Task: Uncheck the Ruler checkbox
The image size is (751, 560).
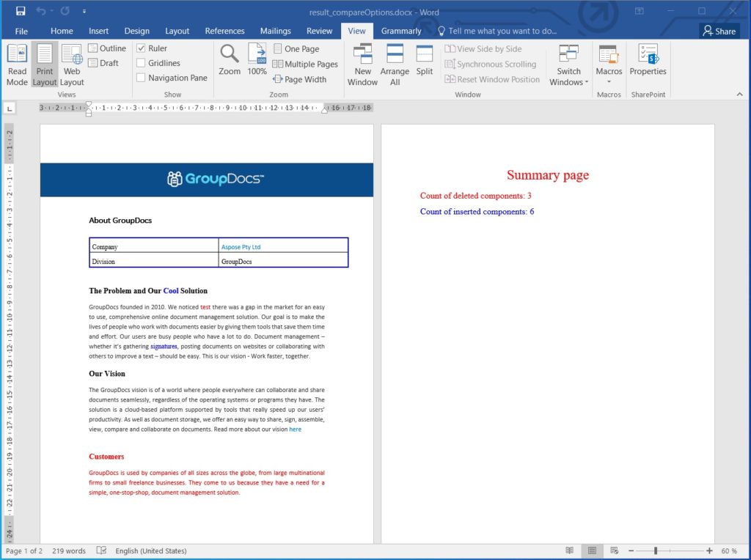Action: click(x=141, y=48)
